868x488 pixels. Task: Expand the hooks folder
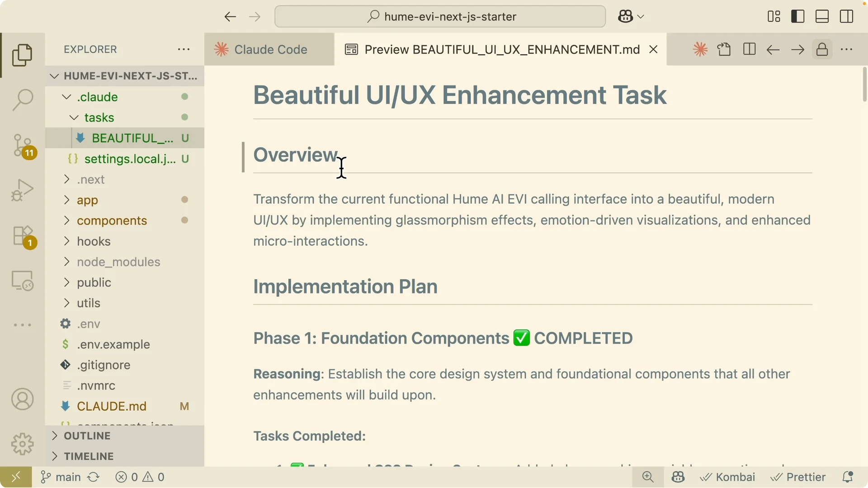pos(125,241)
